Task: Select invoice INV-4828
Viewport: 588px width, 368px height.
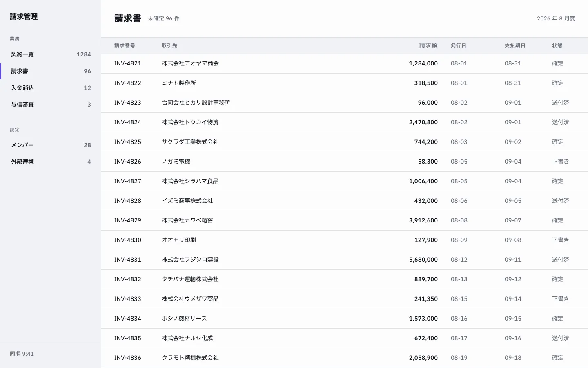Action: point(128,201)
